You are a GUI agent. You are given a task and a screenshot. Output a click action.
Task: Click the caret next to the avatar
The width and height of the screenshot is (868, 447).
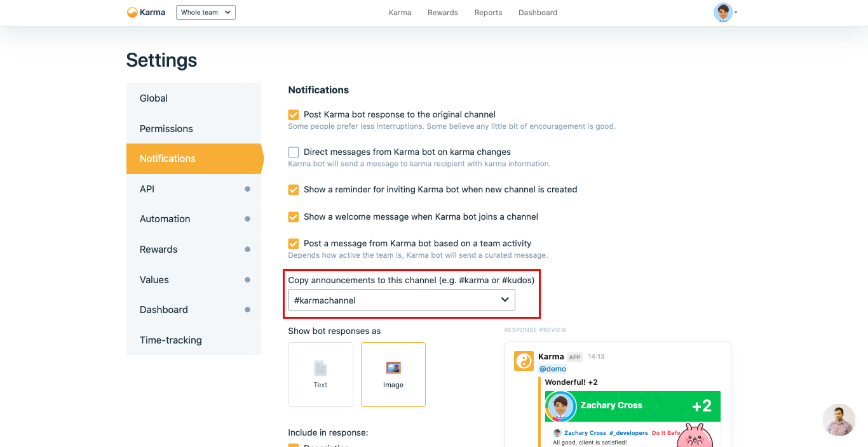click(736, 12)
